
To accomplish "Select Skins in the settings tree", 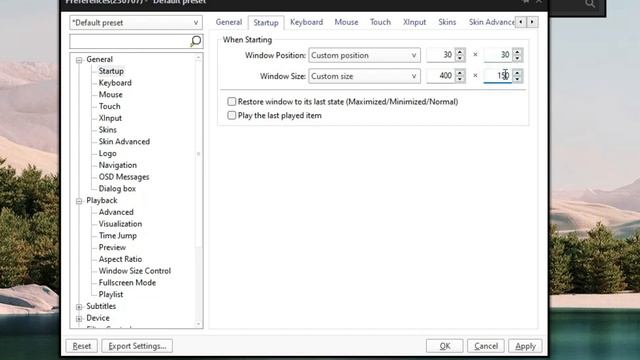I will (x=108, y=130).
